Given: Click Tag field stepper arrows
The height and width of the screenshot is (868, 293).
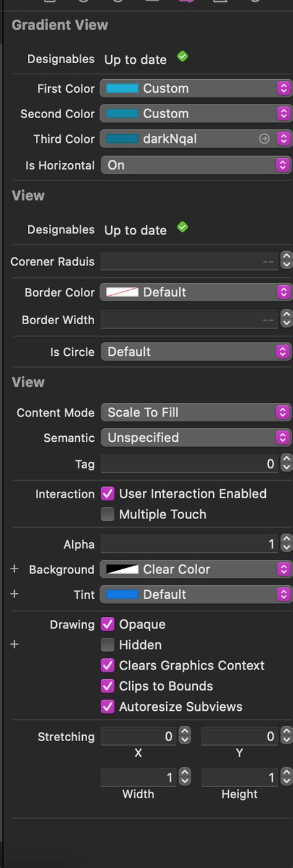Looking at the screenshot, I should (286, 463).
